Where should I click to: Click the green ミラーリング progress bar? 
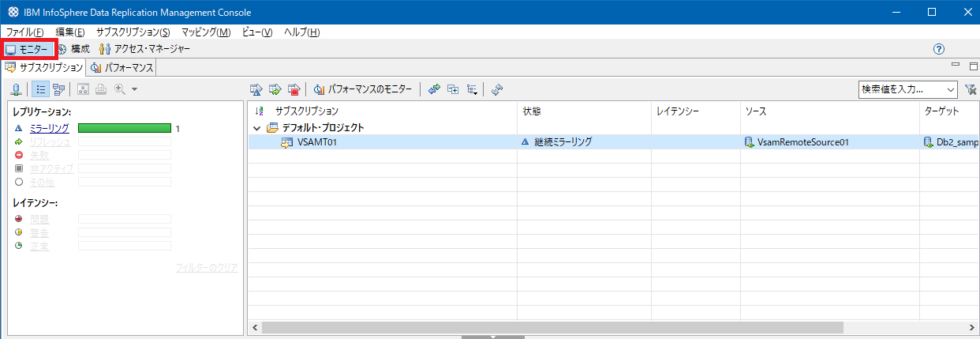coord(125,128)
